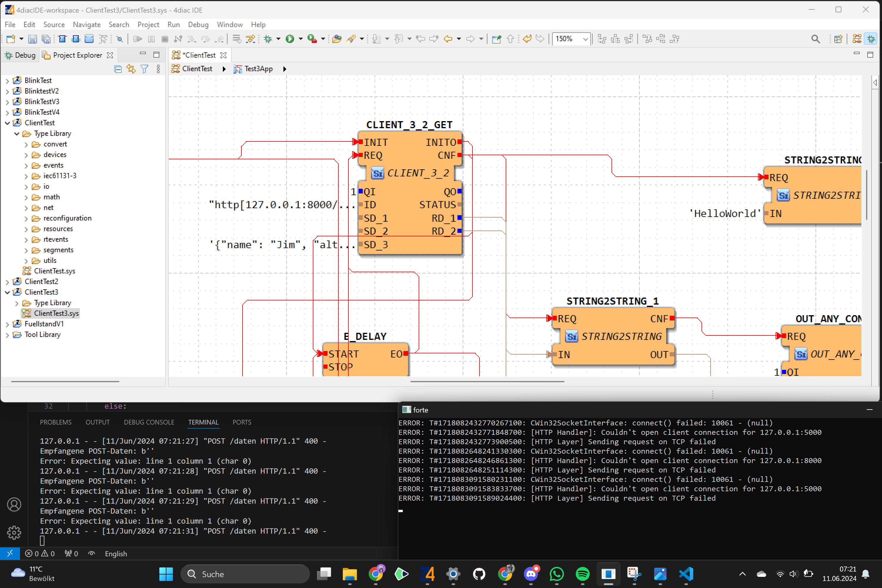
Task: Select the PROBLEMS panel tab
Action: tap(56, 422)
